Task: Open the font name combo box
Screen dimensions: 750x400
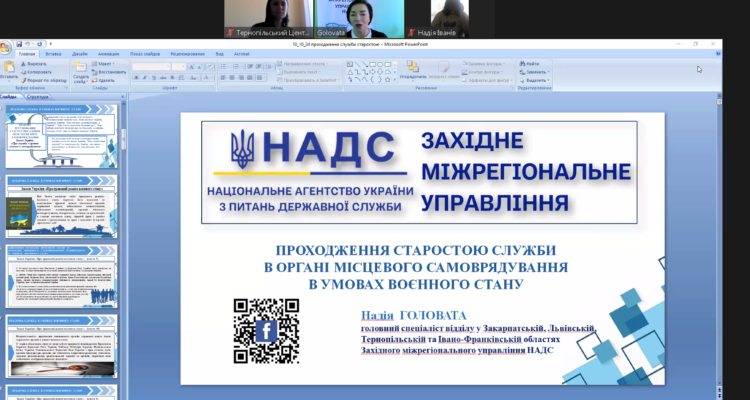Action: [x=151, y=67]
